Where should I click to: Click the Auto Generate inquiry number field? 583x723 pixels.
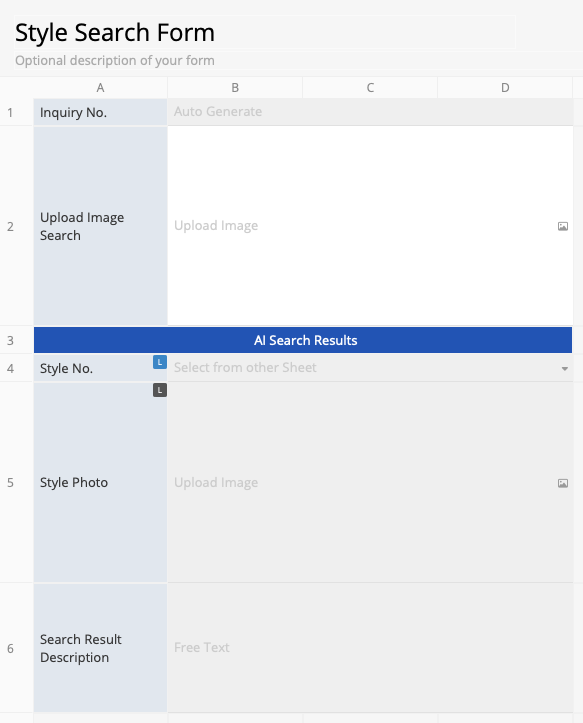click(x=370, y=112)
